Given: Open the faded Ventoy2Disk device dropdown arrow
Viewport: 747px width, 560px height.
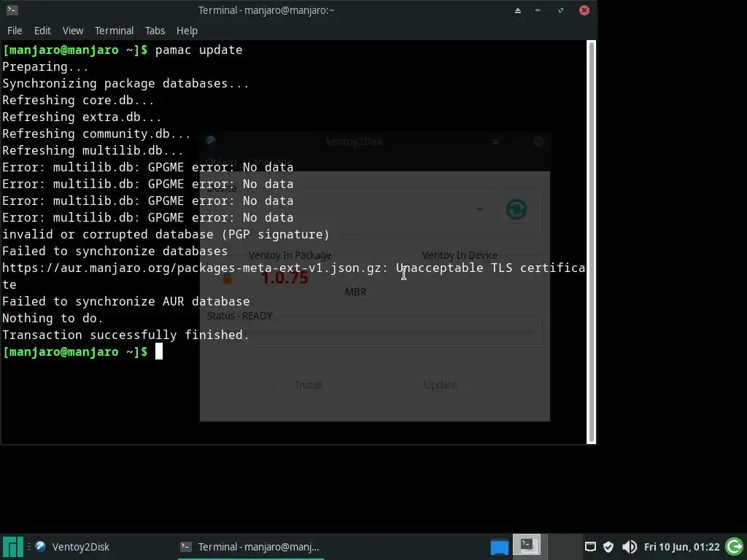Looking at the screenshot, I should click(480, 209).
